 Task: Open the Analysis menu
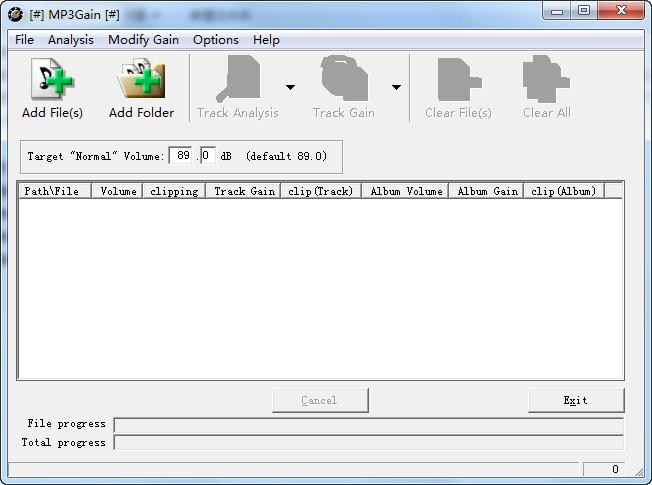70,40
